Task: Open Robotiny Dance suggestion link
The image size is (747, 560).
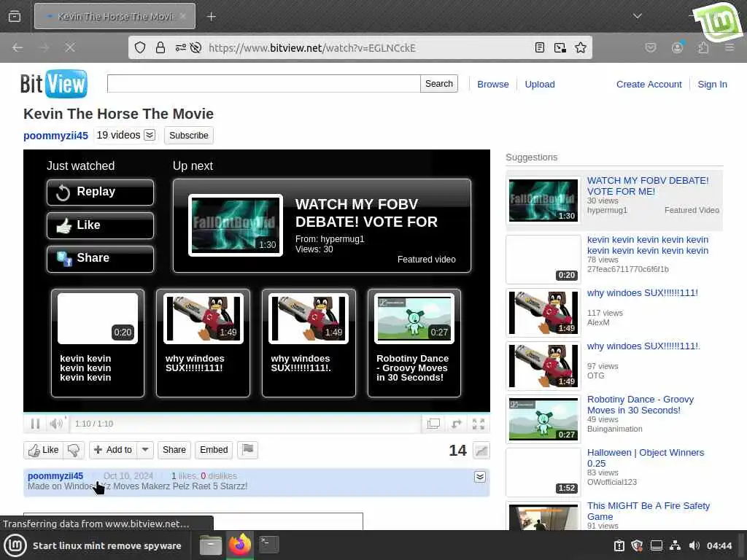Action: tap(640, 405)
